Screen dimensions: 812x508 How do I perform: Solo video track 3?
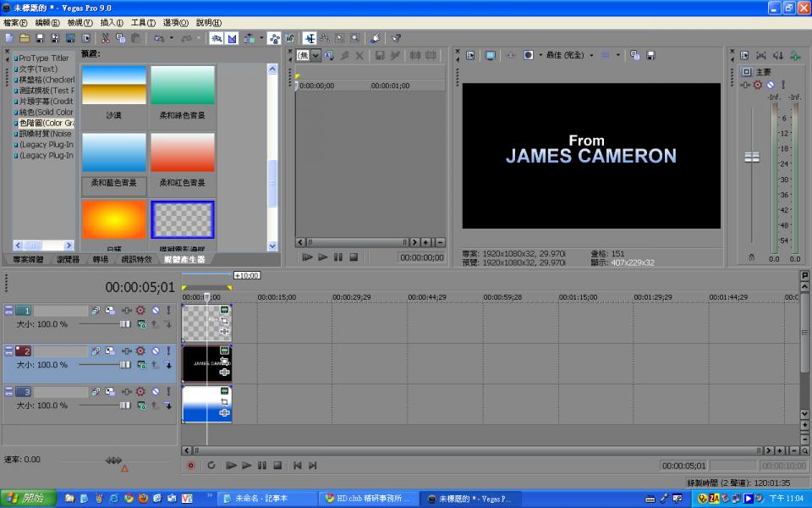(167, 392)
